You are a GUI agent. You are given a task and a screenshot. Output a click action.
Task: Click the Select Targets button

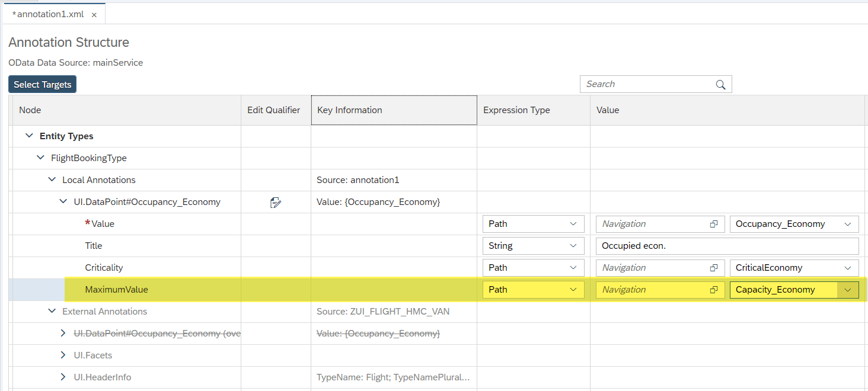pyautogui.click(x=42, y=84)
